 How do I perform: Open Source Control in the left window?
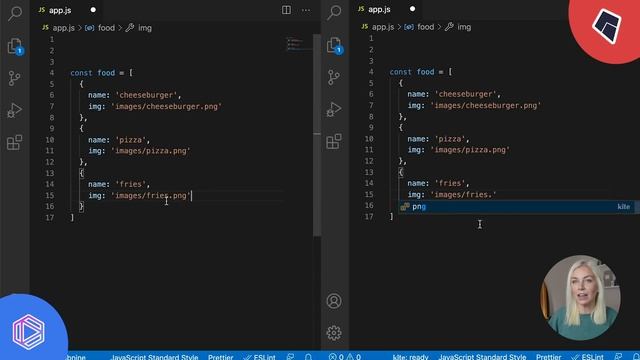[x=14, y=78]
